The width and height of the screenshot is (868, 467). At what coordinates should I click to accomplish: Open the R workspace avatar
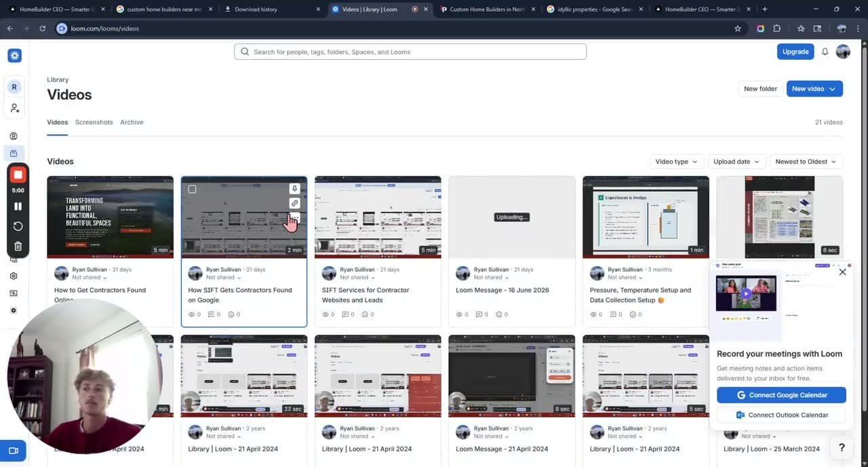pos(14,87)
